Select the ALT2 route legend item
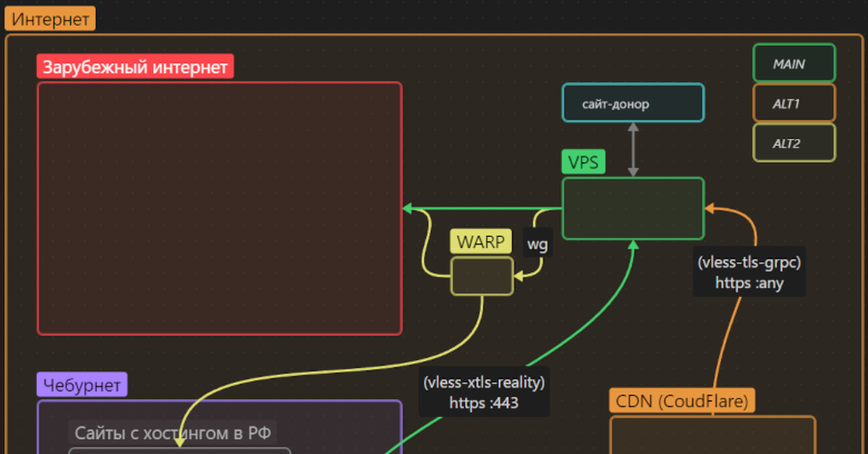868x454 pixels. point(793,142)
